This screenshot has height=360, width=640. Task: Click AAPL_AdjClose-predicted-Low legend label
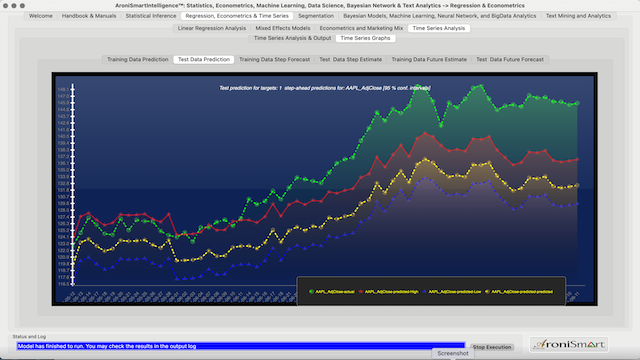coord(455,292)
